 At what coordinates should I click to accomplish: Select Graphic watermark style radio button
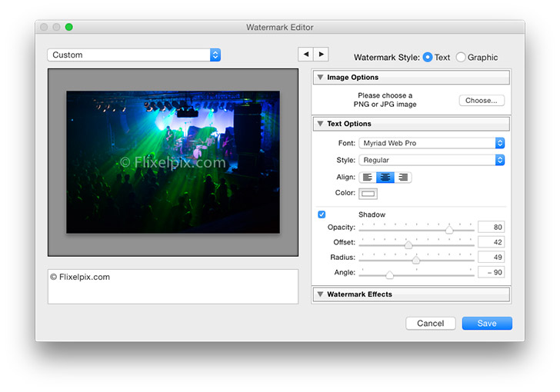tap(461, 57)
